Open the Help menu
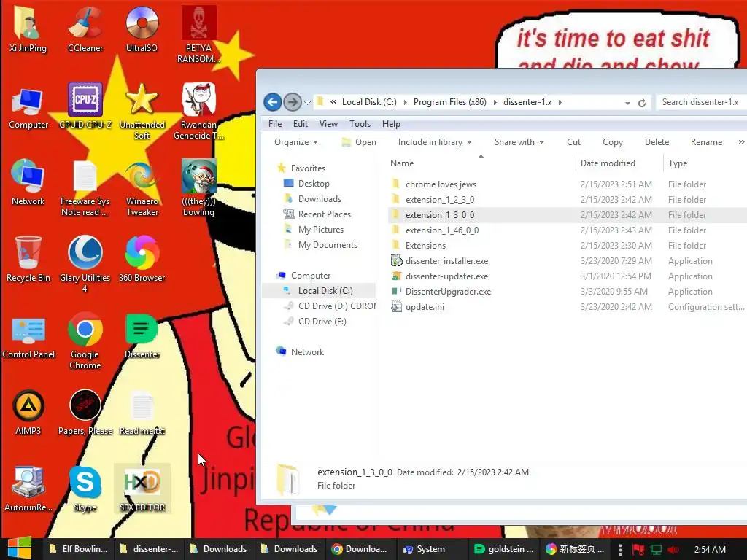 coord(391,124)
